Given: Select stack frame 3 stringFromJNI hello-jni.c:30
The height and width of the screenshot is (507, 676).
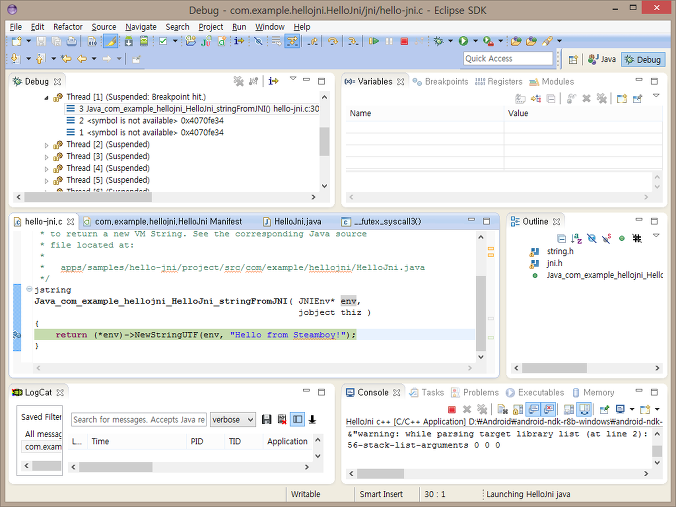Looking at the screenshot, I should click(x=193, y=109).
